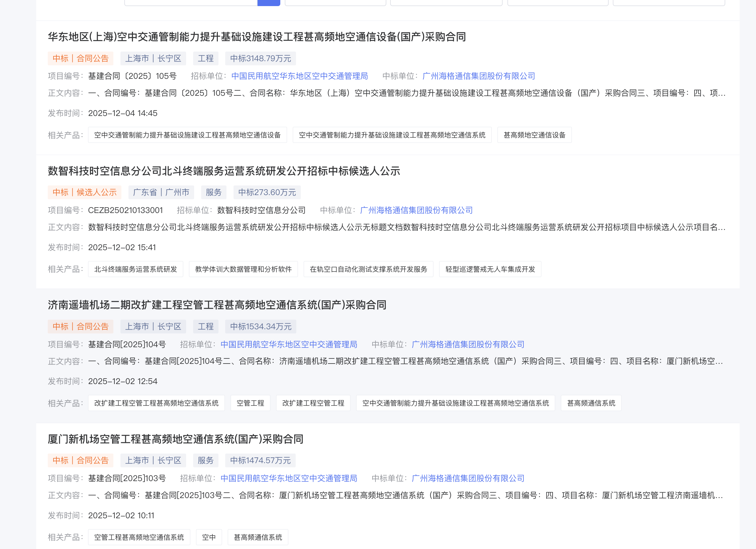Click blue search button at top
The image size is (756, 549).
pos(268,3)
